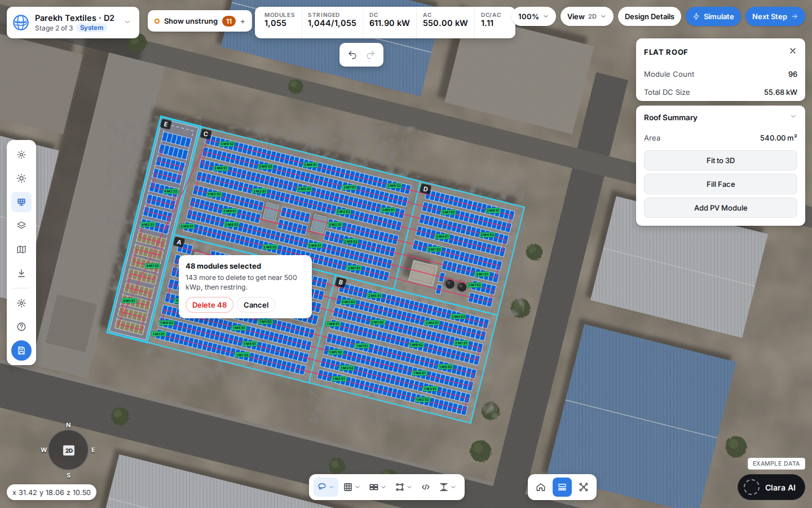812x508 pixels.
Task: Click the Fit to 3D button
Action: (x=721, y=160)
